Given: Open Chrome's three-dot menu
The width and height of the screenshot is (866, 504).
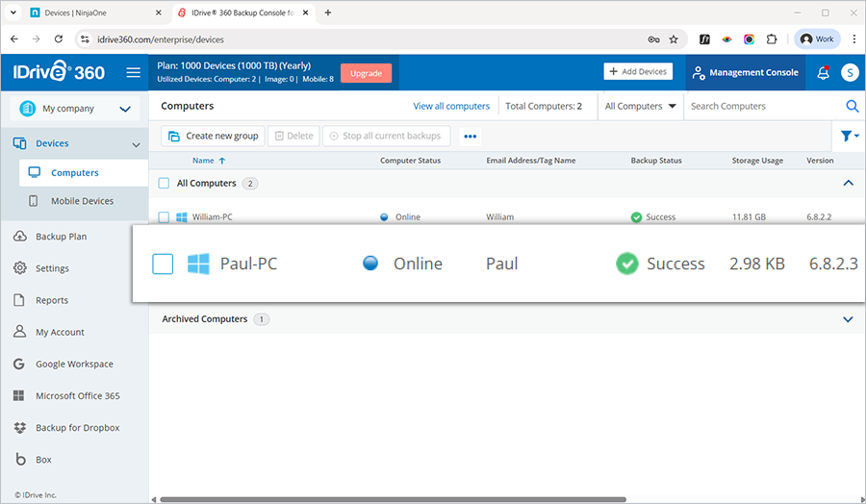Looking at the screenshot, I should 853,39.
